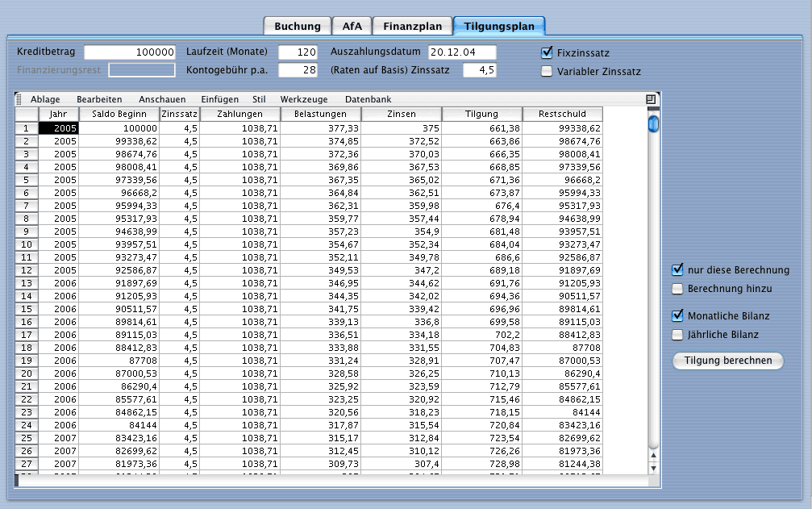The height and width of the screenshot is (509, 812).
Task: Click the table's vertical scrollbar thumb
Action: 653,123
